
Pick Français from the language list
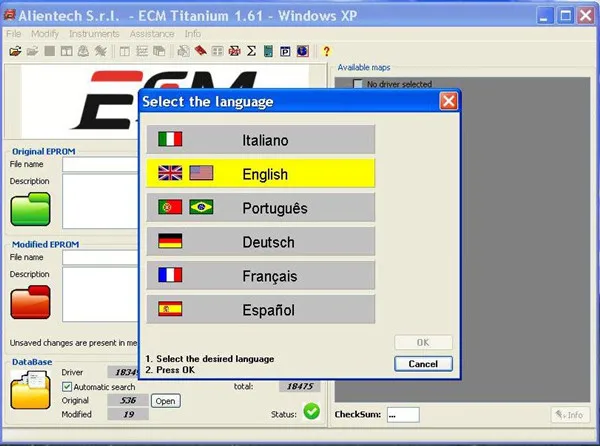[x=261, y=275]
